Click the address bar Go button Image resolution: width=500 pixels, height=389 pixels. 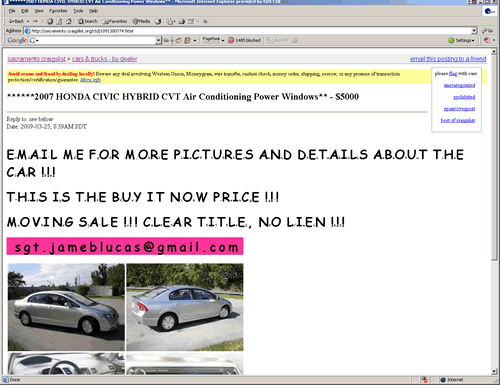pos(487,31)
